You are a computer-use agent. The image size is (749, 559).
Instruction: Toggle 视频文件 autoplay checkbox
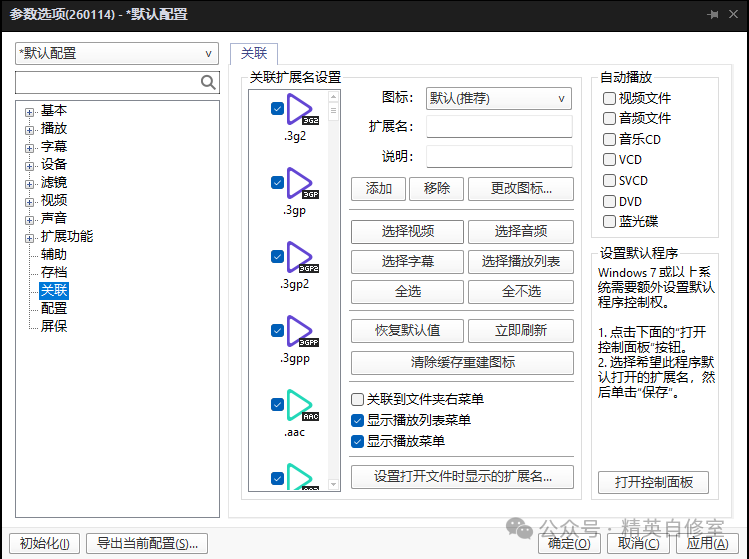[609, 98]
